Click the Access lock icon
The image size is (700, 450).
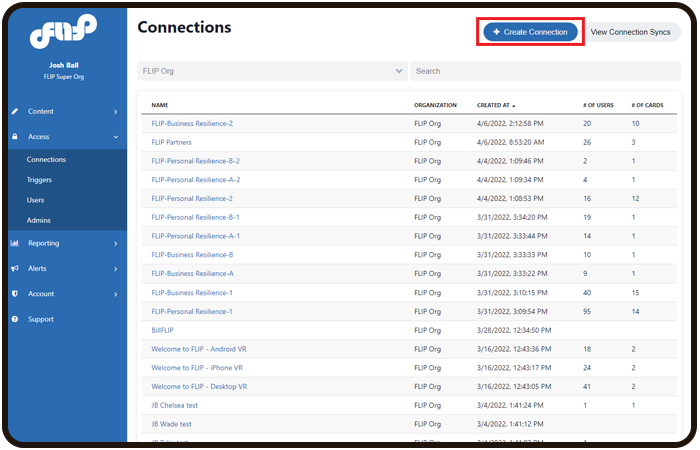[x=15, y=136]
